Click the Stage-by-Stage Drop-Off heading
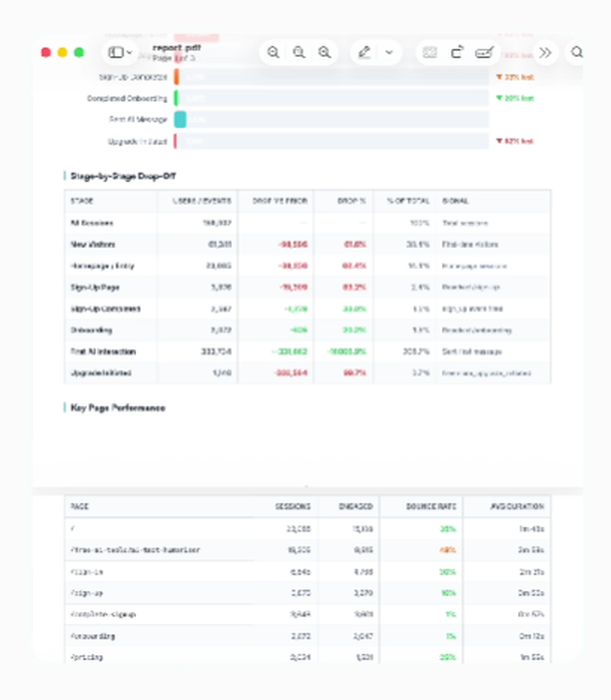Viewport: 611px width, 700px height. coord(123,177)
